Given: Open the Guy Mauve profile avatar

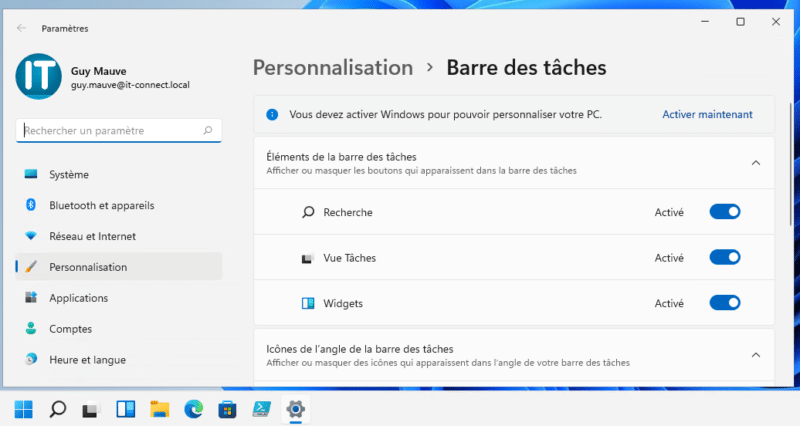Looking at the screenshot, I should click(39, 77).
